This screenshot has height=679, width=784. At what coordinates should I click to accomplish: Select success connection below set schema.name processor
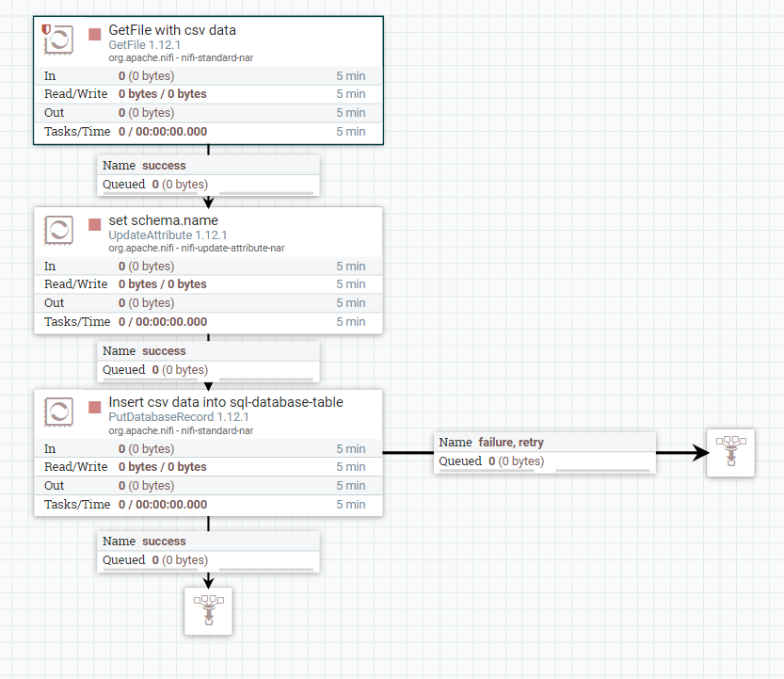(209, 361)
